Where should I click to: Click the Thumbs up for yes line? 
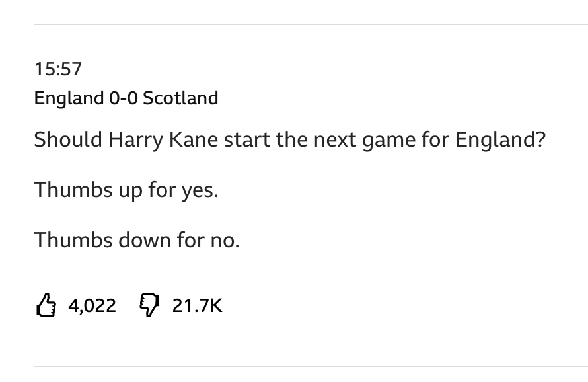(126, 190)
